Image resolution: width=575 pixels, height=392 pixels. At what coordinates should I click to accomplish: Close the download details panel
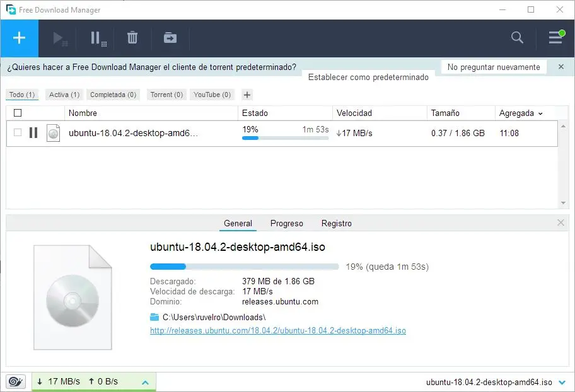[x=560, y=222]
